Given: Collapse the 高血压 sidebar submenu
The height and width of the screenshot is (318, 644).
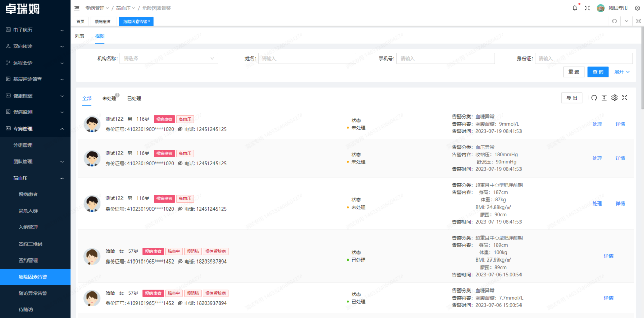Looking at the screenshot, I should click(62, 178).
